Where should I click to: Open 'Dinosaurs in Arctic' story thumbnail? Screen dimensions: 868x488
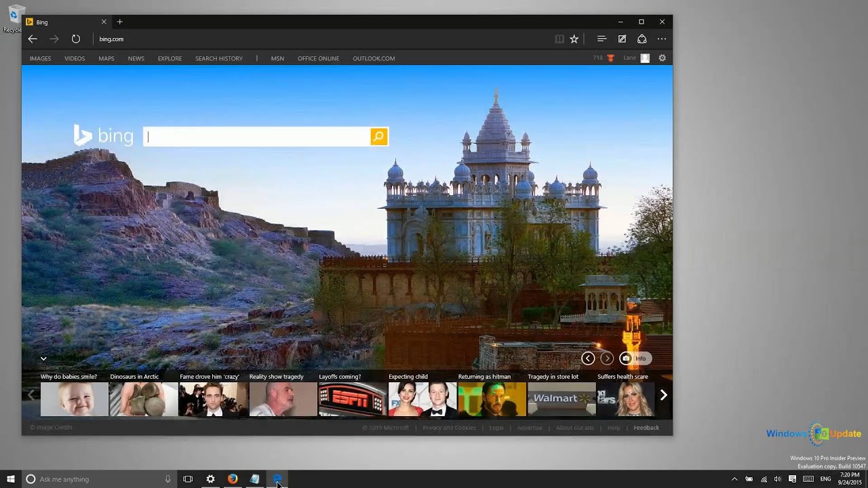pyautogui.click(x=144, y=399)
